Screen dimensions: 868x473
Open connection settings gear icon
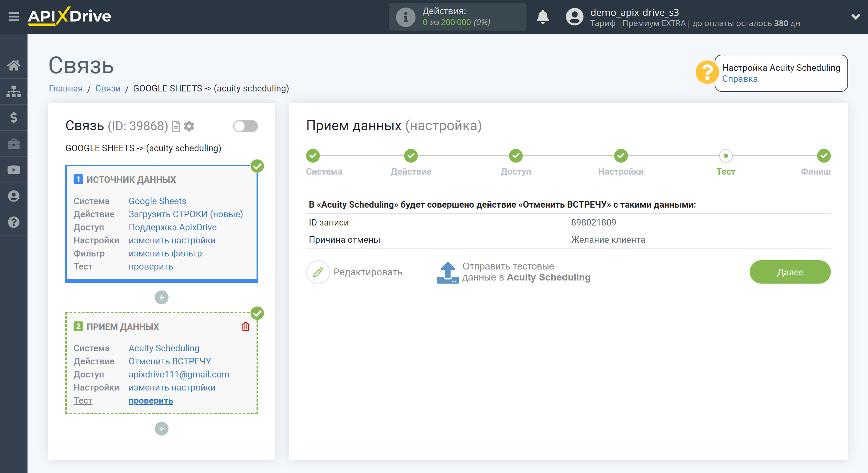pos(189,126)
